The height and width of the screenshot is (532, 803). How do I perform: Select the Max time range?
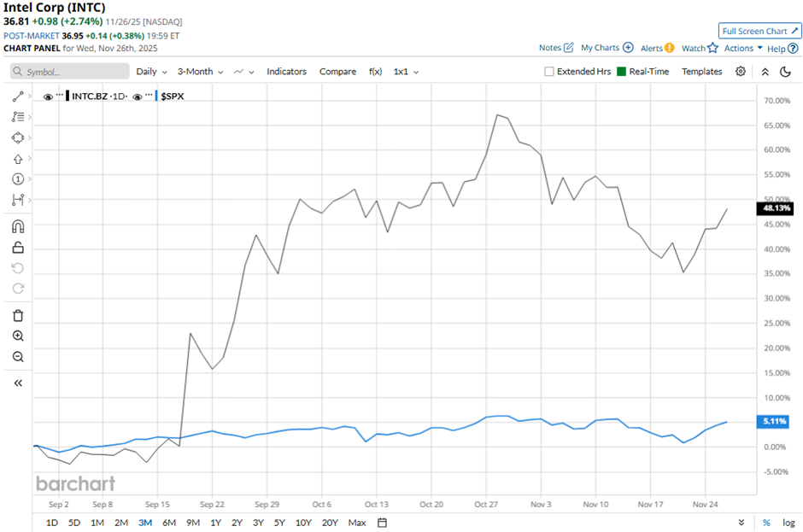pyautogui.click(x=357, y=523)
